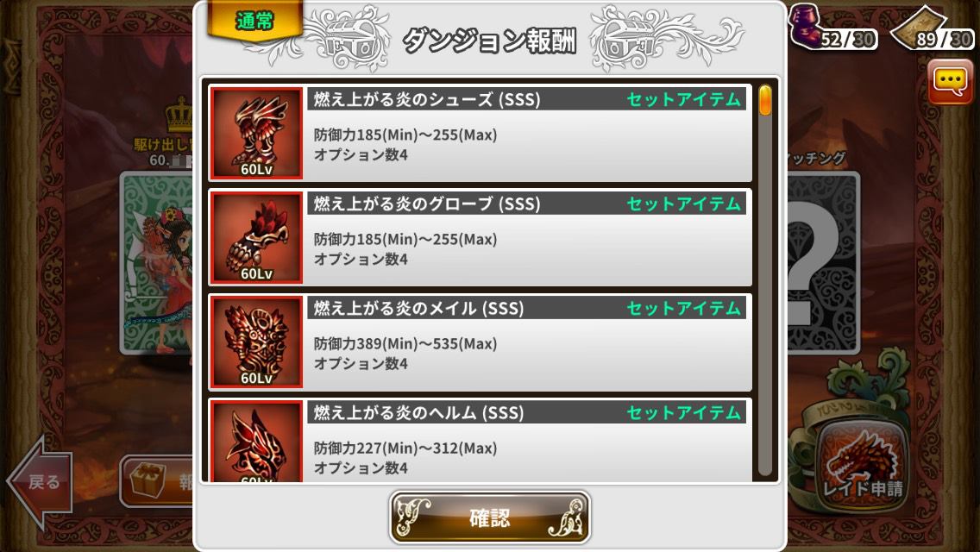The height and width of the screenshot is (552, 980).
Task: Tap the セットアイテム label on メイル row
Action: 684,308
